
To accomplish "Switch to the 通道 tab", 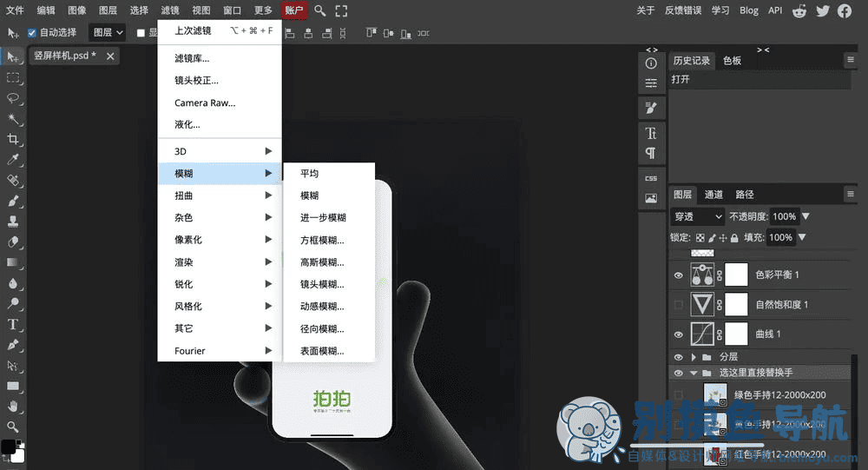I will click(713, 195).
